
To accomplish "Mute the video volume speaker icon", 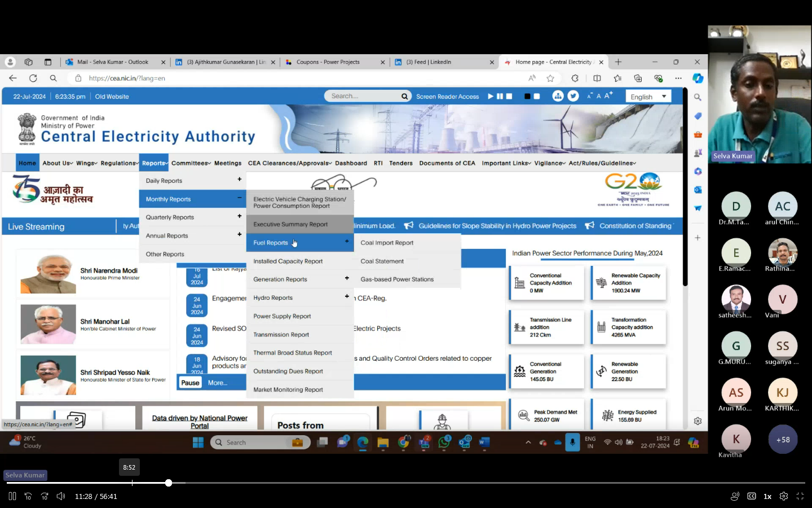I will point(61,496).
